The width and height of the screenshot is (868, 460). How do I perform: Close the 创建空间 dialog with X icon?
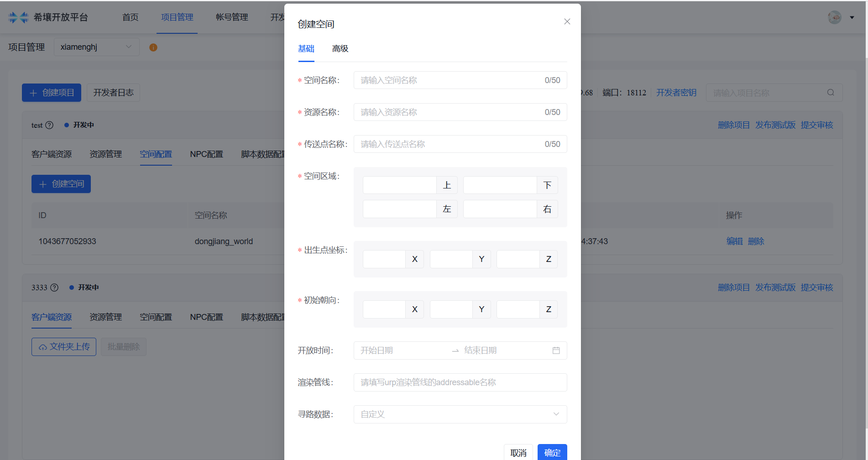click(x=567, y=21)
